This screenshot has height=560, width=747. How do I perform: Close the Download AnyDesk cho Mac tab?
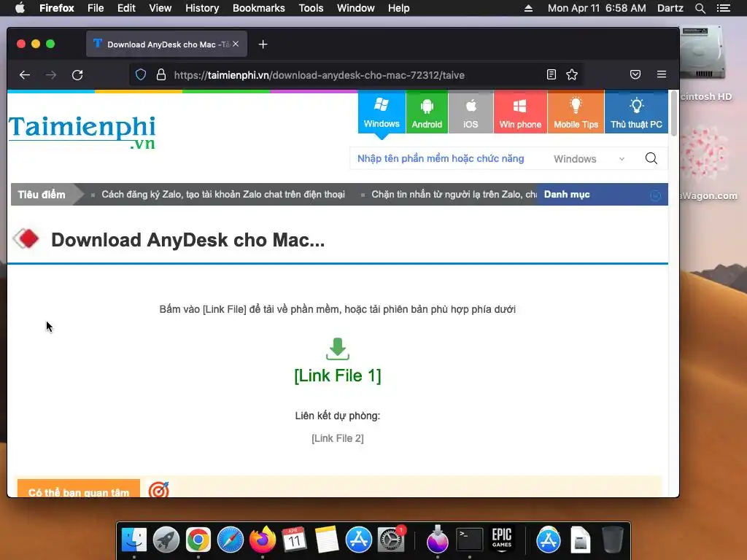tap(236, 44)
